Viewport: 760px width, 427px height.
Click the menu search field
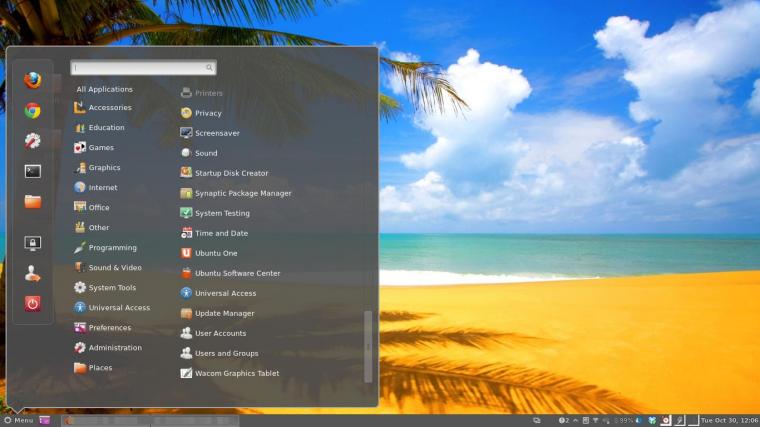pos(143,68)
